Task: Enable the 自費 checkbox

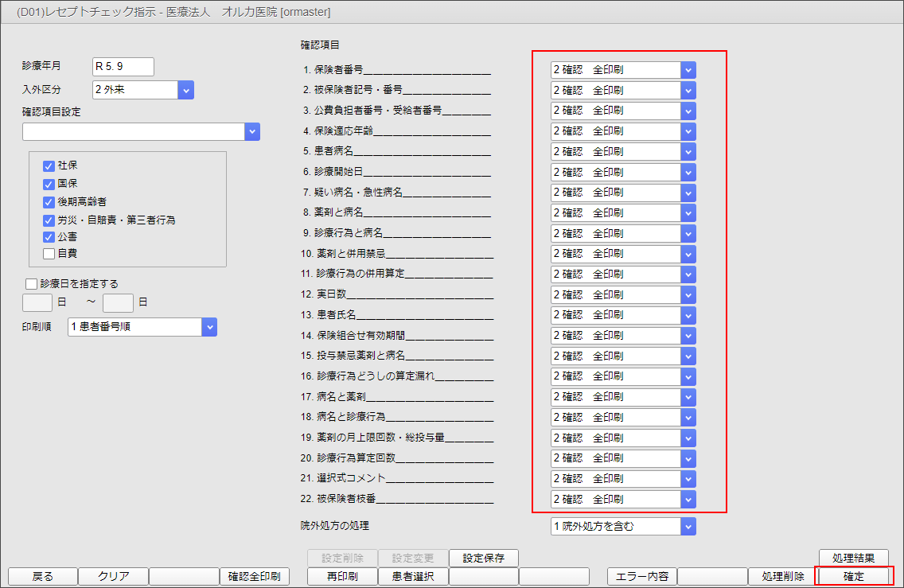Action: [x=49, y=254]
